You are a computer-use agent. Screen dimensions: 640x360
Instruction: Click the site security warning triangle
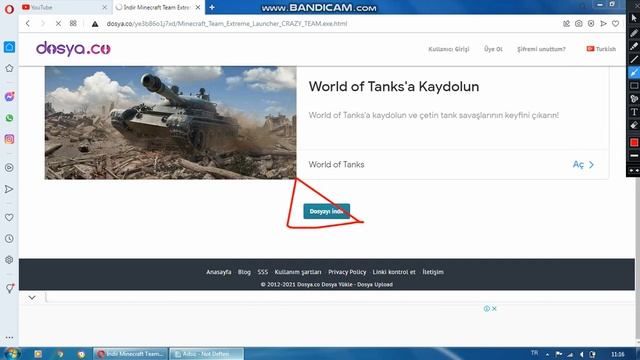pyautogui.click(x=95, y=24)
